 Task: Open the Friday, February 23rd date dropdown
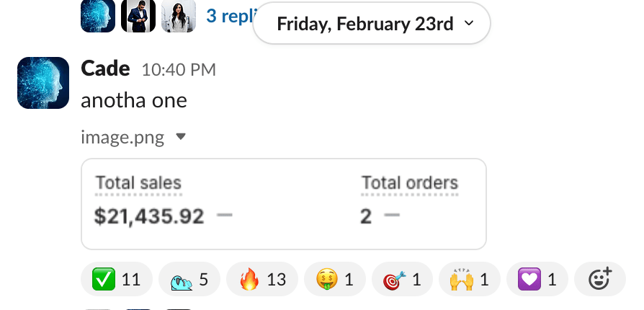click(x=372, y=24)
